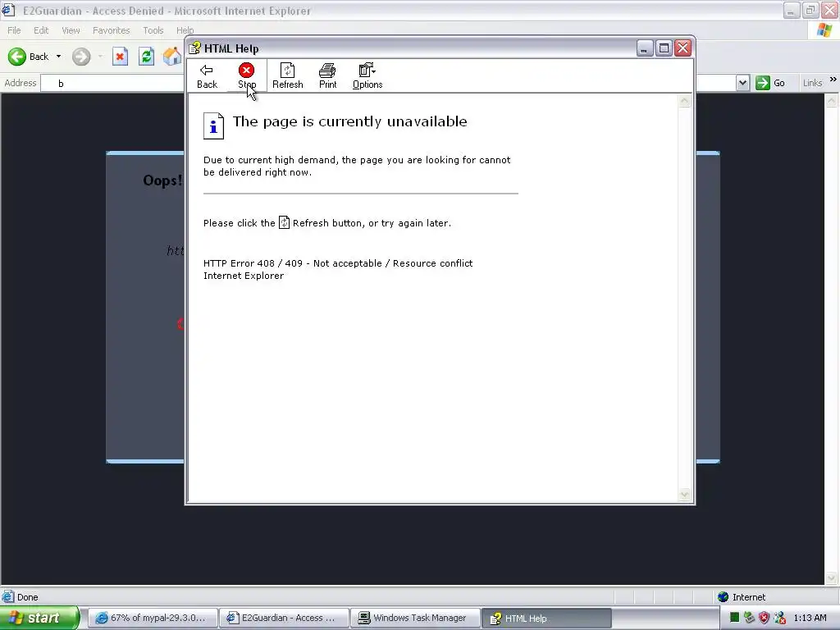Click the 'Internet Explorer' text under the error
Screen dimensions: 840x630
(x=243, y=276)
